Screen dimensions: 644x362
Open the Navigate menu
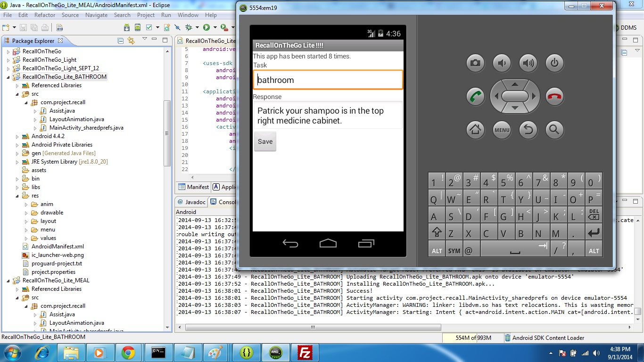[96, 15]
